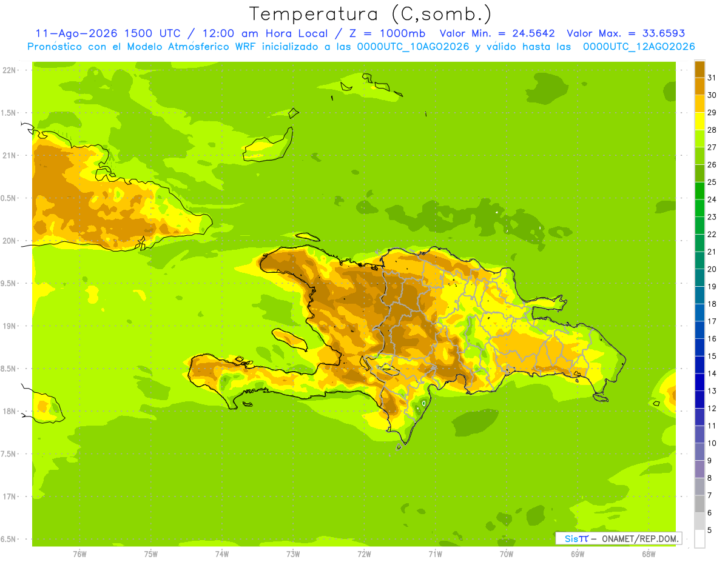Viewport: 728px width, 562px height.
Task: Click the '70W' longitude axis label
Action: (507, 554)
